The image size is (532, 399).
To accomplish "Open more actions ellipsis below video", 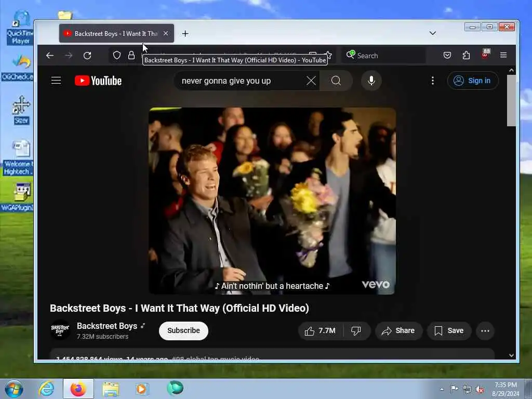I will coord(485,331).
